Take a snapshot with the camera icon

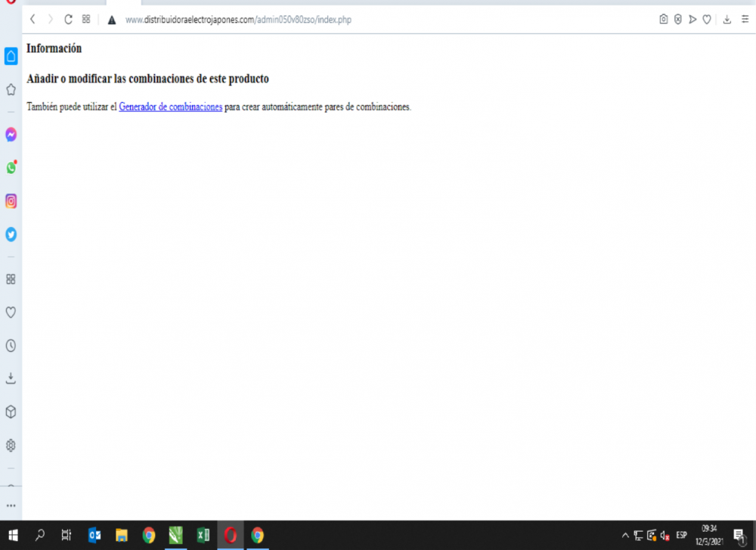[664, 20]
